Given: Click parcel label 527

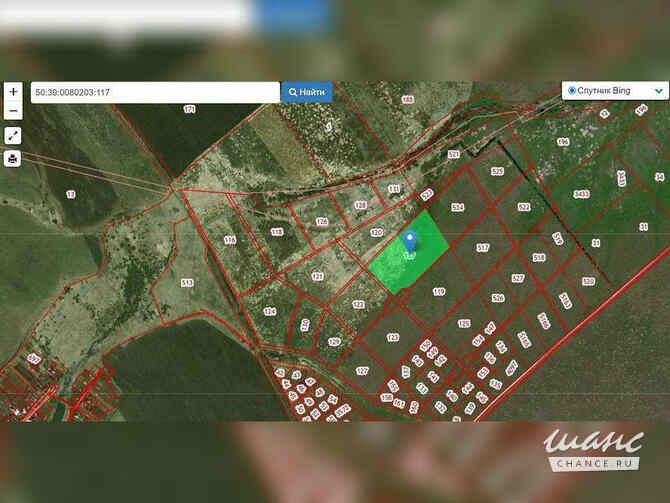Looking at the screenshot, I should click(x=518, y=278).
